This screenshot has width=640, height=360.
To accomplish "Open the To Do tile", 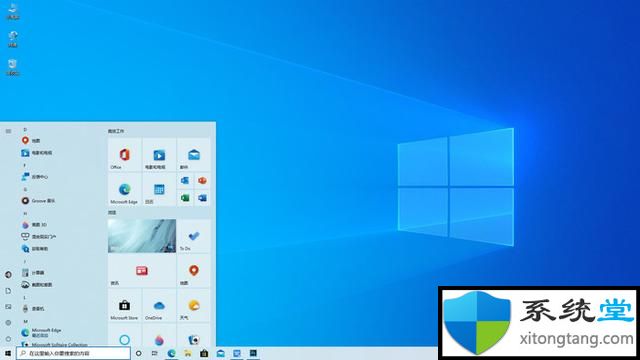I will coord(193,236).
